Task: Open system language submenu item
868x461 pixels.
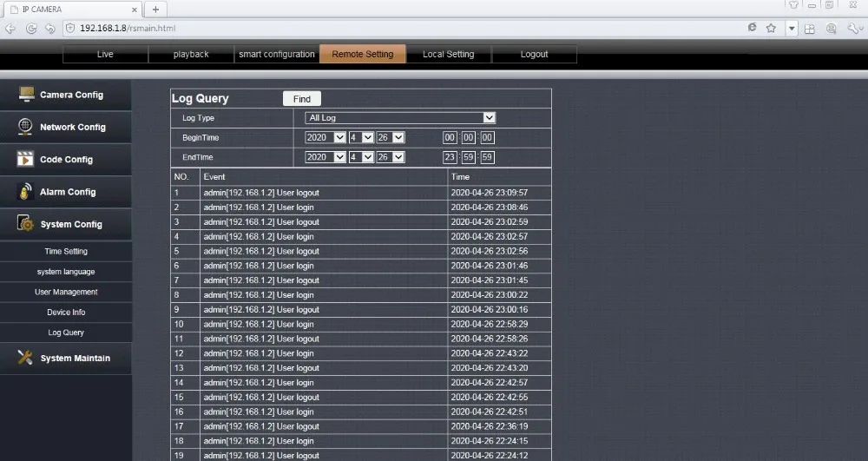Action: coord(66,272)
